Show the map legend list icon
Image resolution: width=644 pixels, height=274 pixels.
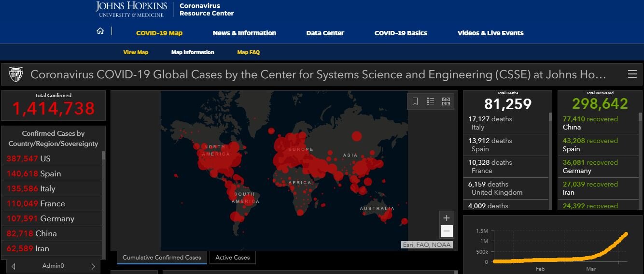[431, 101]
